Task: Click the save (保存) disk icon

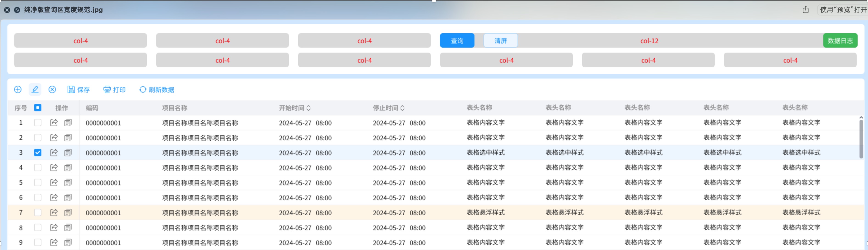Action: tap(71, 89)
